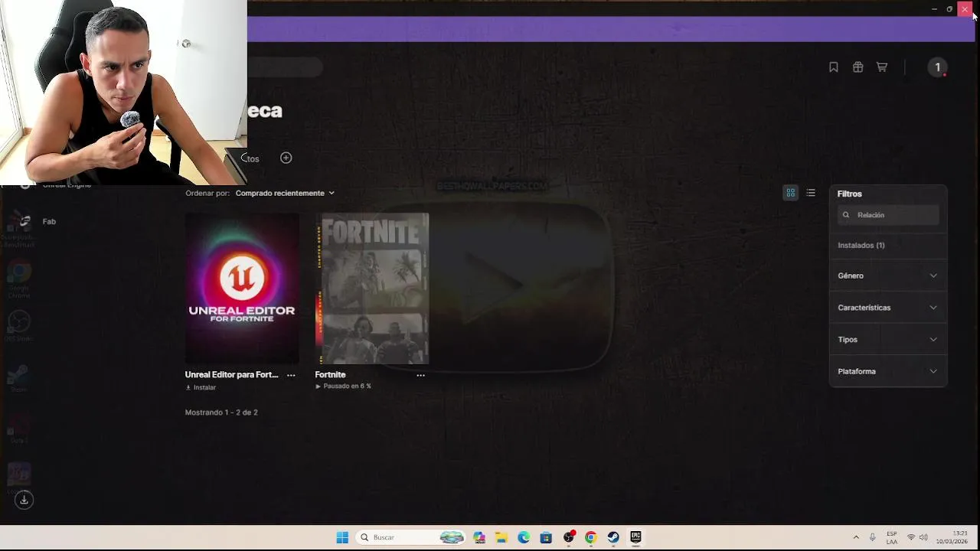Click the filter search magnifier icon
This screenshot has width=980, height=551.
(x=846, y=215)
